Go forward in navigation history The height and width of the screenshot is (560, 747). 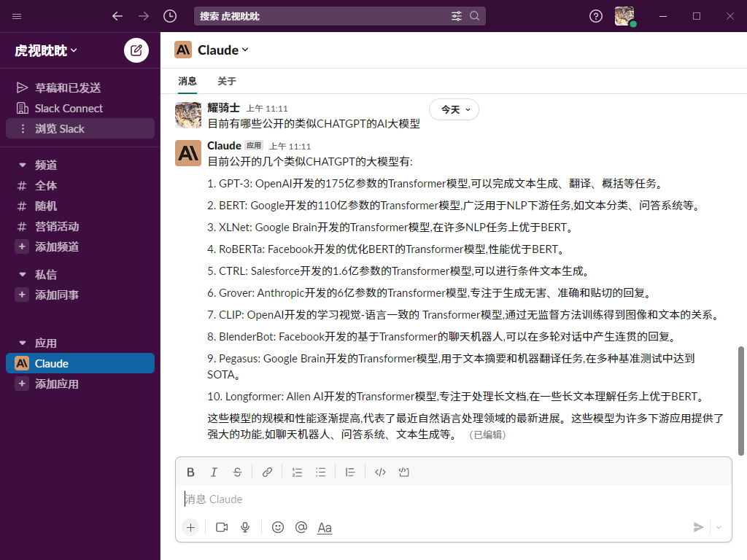tap(144, 16)
